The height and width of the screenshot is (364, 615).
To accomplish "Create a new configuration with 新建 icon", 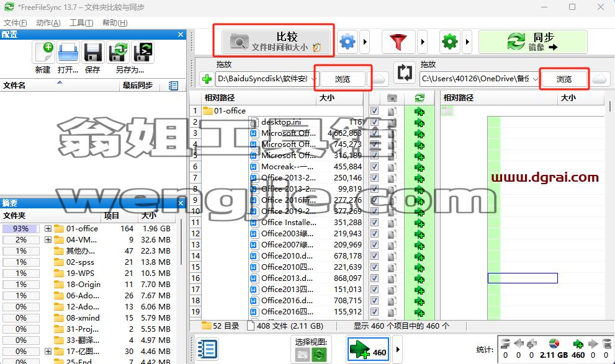I will point(43,53).
